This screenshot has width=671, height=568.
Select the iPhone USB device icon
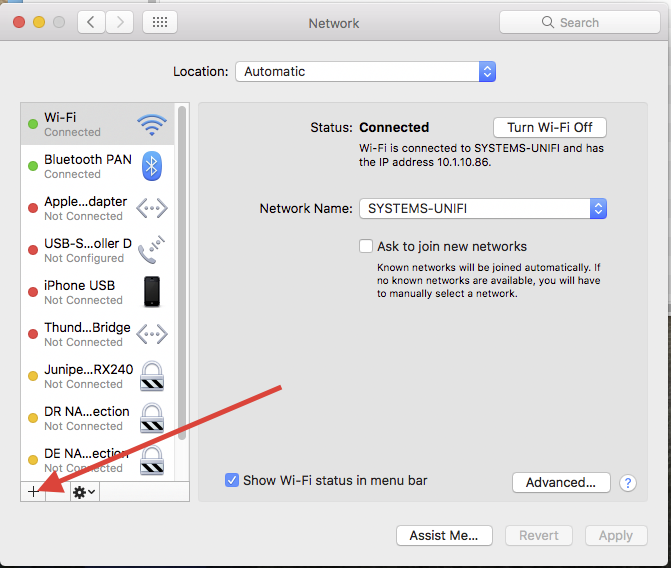pos(152,292)
